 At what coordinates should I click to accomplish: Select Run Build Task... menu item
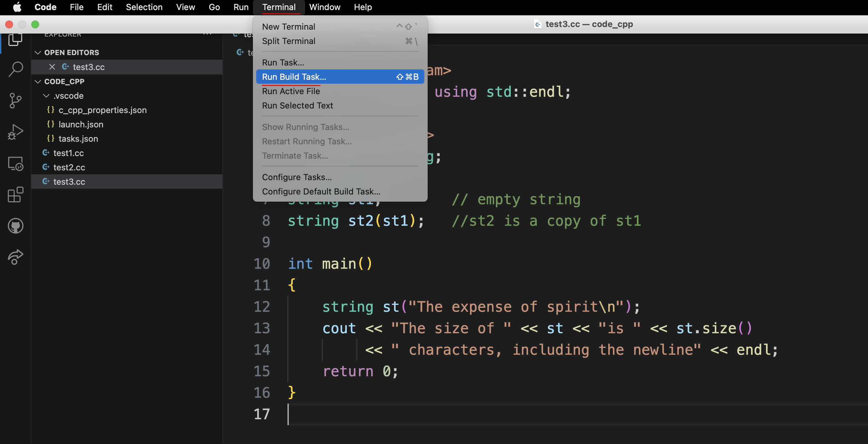[340, 77]
